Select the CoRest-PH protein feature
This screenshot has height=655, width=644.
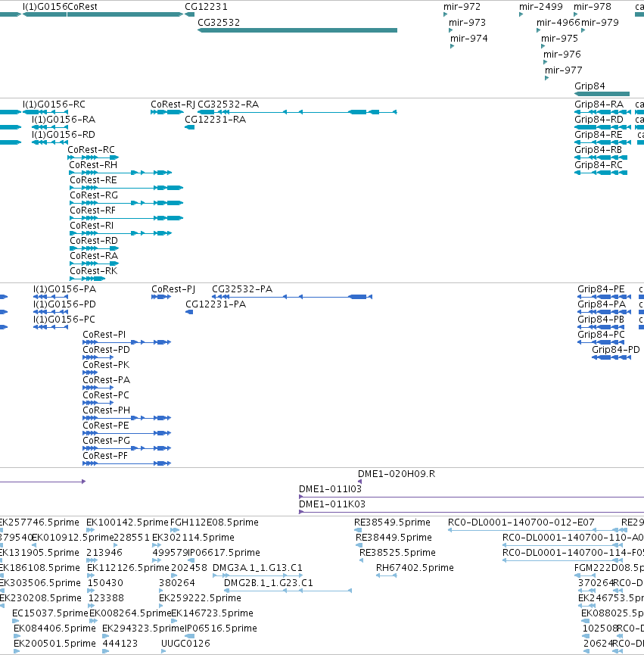click(127, 418)
